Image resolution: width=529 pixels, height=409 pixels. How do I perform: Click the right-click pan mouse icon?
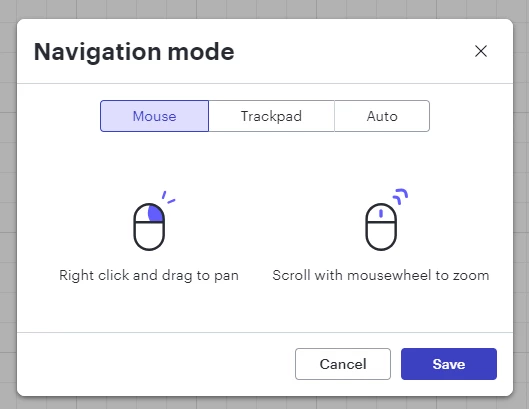click(154, 220)
